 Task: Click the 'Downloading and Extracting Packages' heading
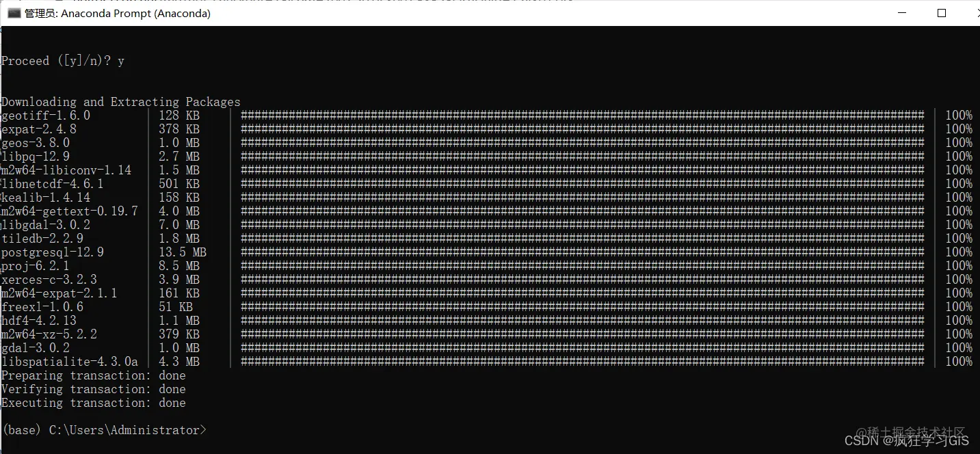coord(121,102)
